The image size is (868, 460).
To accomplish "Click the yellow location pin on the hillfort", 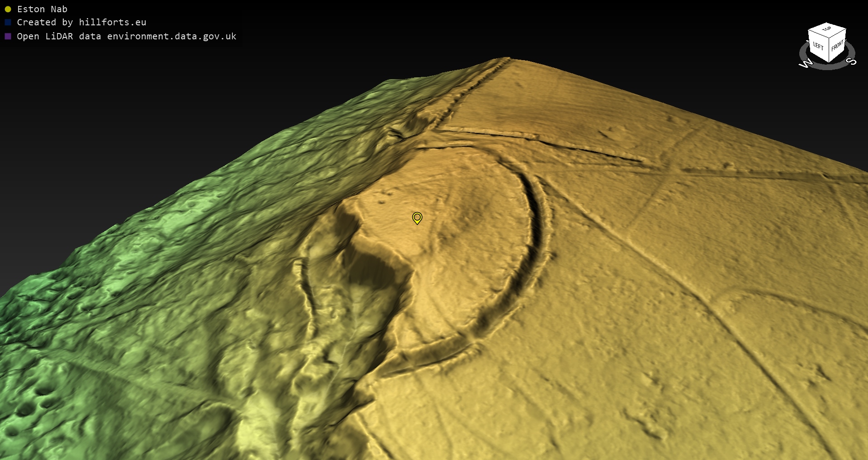I will [x=417, y=218].
